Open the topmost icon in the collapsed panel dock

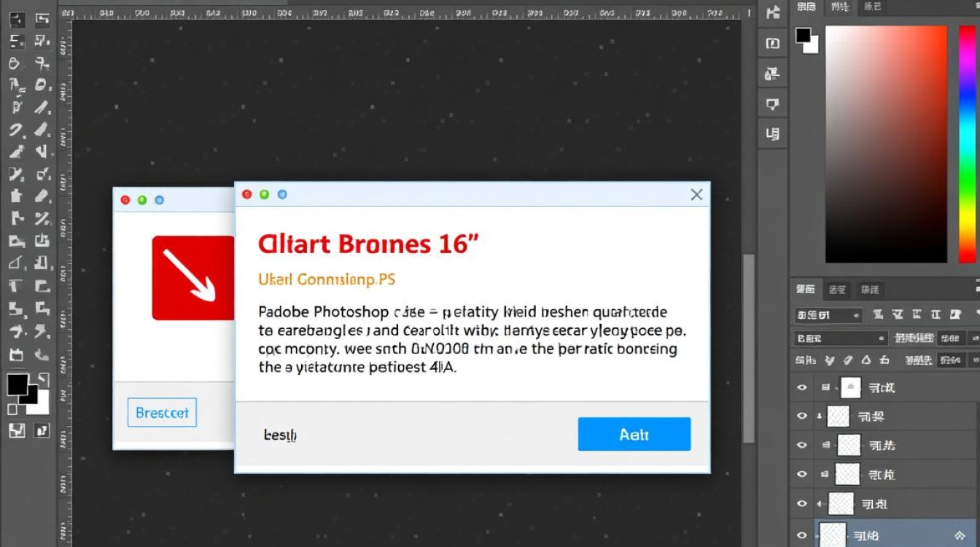(772, 13)
